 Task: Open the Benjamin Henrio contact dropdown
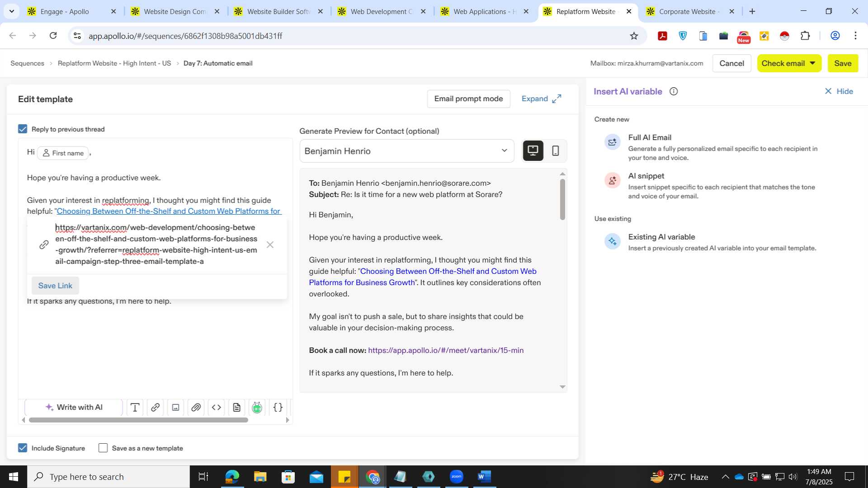pyautogui.click(x=406, y=151)
